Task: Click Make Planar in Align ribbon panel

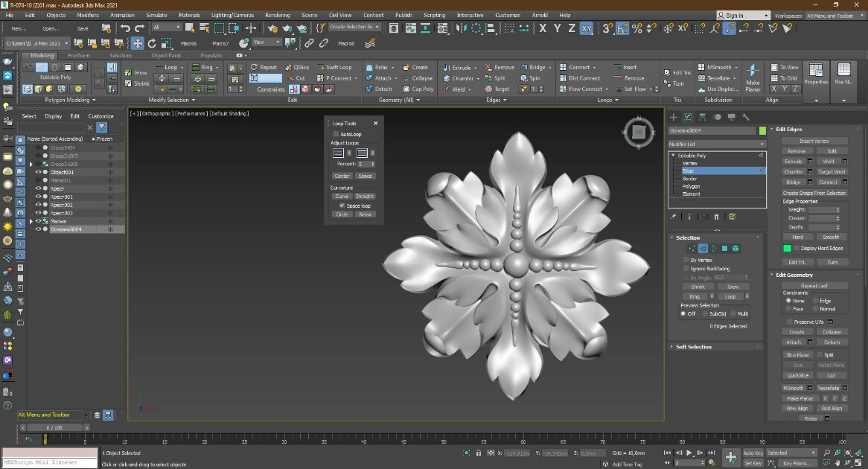Action: (x=753, y=77)
